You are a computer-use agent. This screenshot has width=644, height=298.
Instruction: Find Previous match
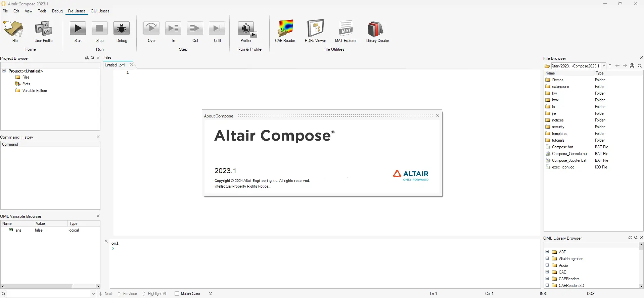[127, 294]
